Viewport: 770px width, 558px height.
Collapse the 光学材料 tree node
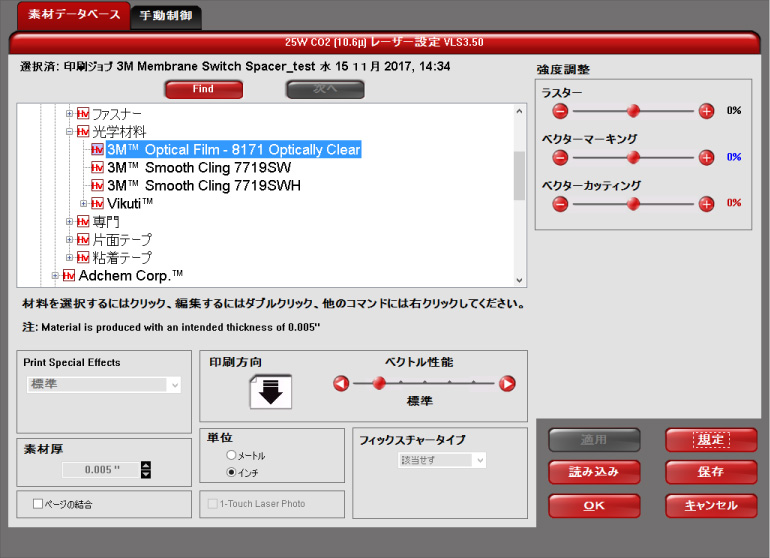pyautogui.click(x=69, y=132)
